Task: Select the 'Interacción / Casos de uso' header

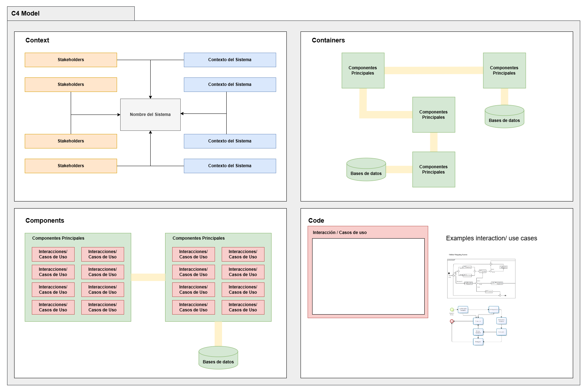Action: pos(339,233)
